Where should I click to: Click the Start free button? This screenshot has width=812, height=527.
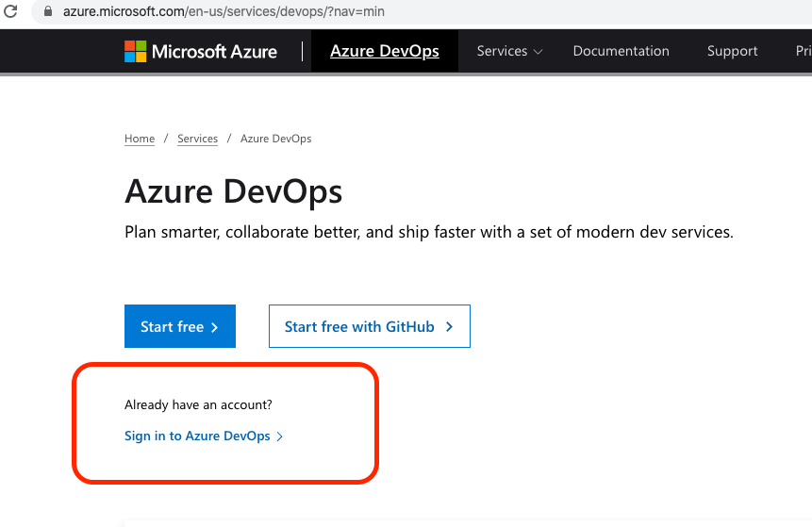tap(180, 326)
